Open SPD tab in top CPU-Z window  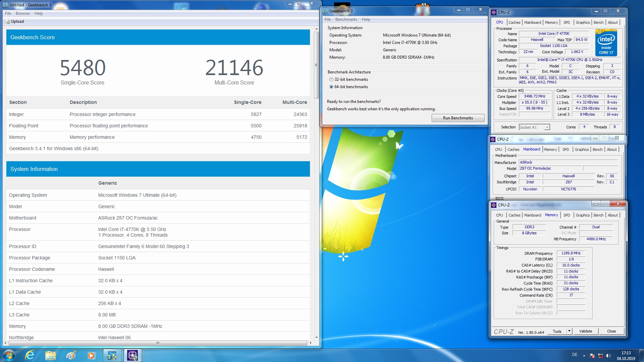click(567, 22)
